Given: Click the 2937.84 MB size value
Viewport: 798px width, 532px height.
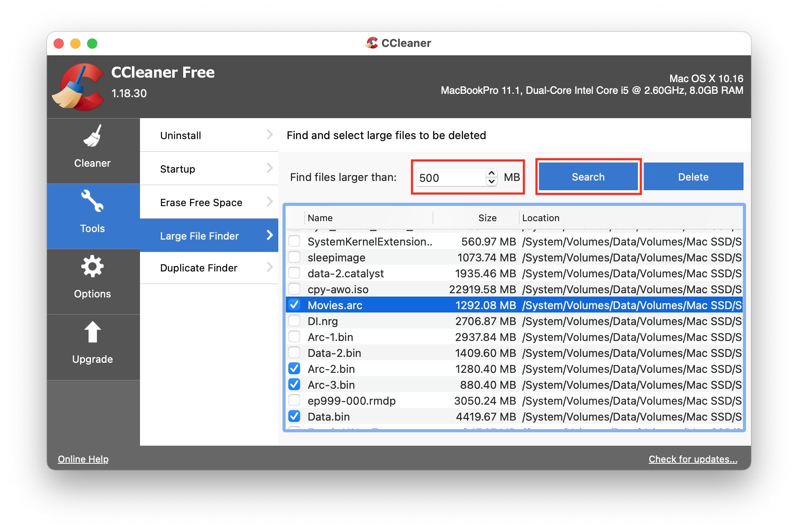Looking at the screenshot, I should [485, 337].
